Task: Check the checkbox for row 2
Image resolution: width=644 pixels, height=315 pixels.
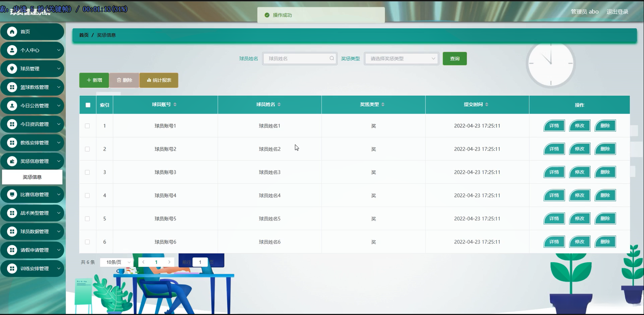Action: coord(87,149)
